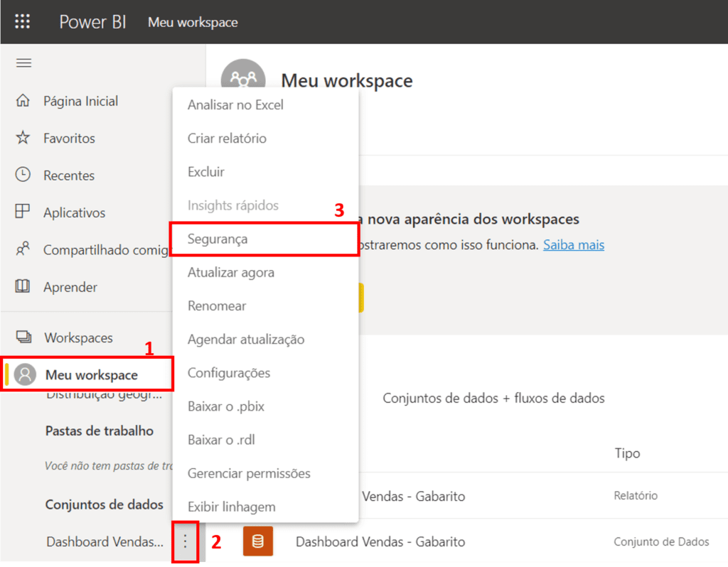Click the Workspaces icon
Viewport: 728px width, 567px height.
pos(23,337)
